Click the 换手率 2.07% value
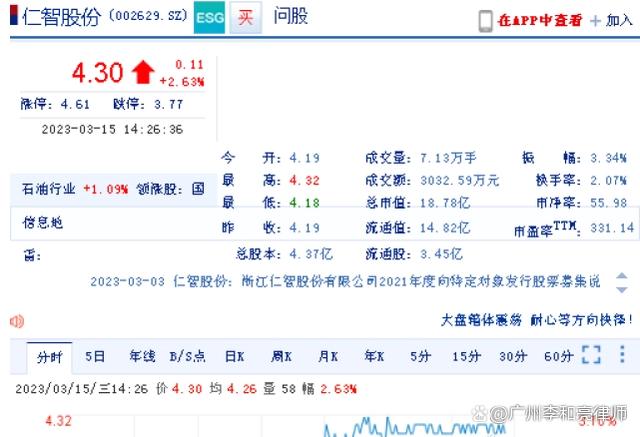 coord(608,180)
